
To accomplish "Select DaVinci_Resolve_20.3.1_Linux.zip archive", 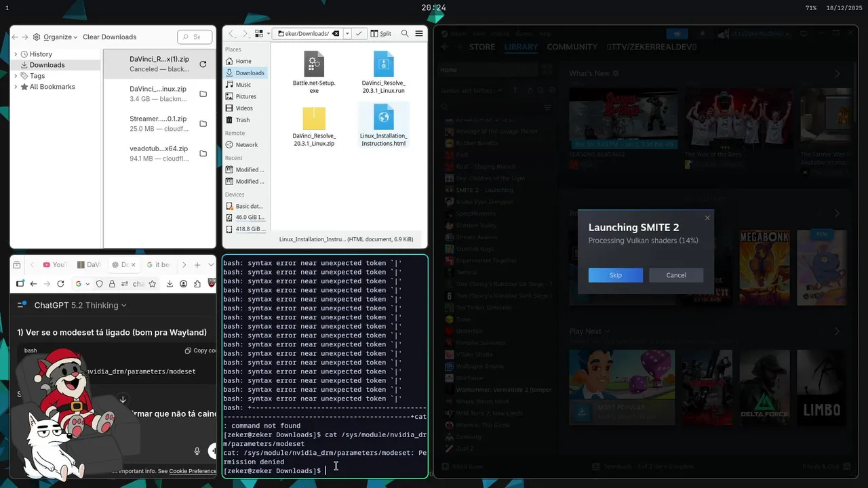I will tap(314, 126).
